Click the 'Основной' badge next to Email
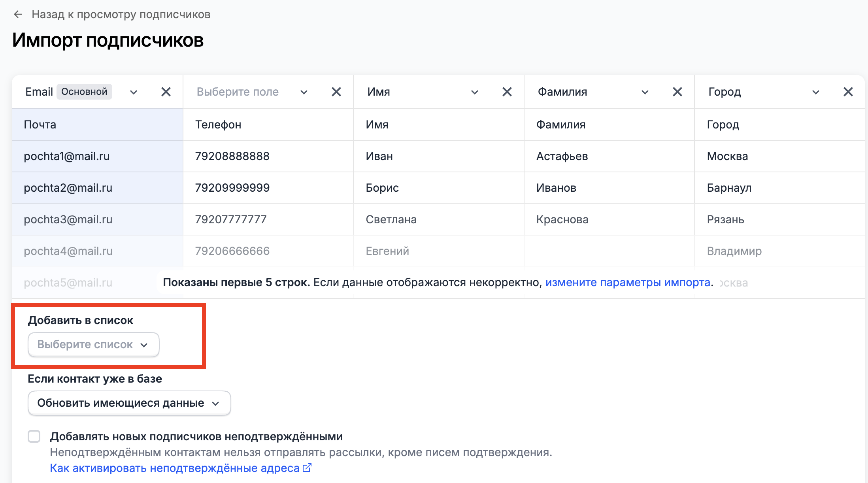Image resolution: width=868 pixels, height=483 pixels. 84,92
